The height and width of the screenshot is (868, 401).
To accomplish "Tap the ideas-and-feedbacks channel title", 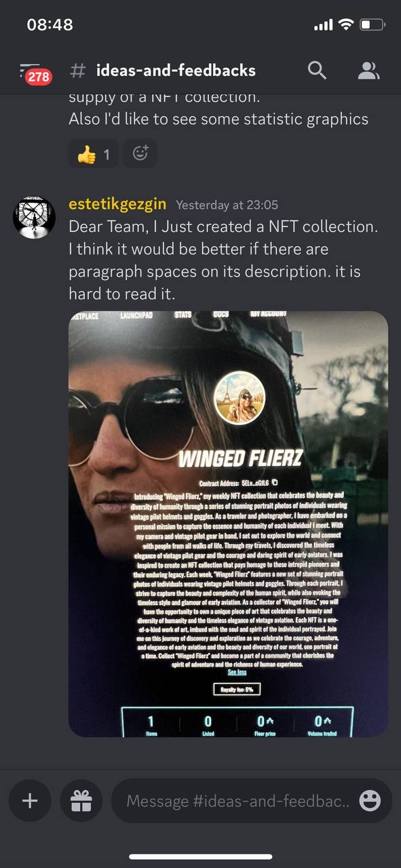I will 176,70.
